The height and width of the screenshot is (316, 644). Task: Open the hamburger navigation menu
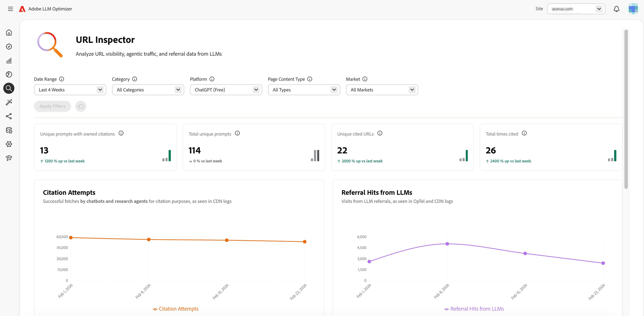pos(10,9)
